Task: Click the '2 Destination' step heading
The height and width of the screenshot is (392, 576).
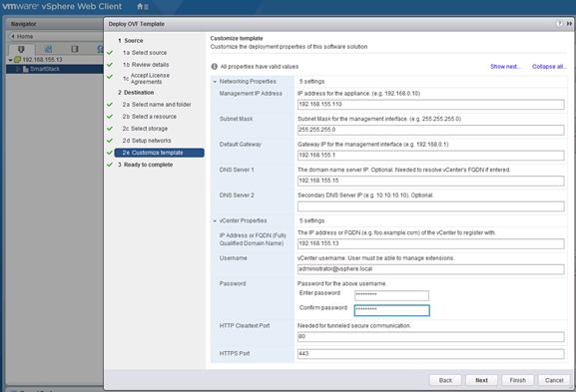Action: (136, 93)
